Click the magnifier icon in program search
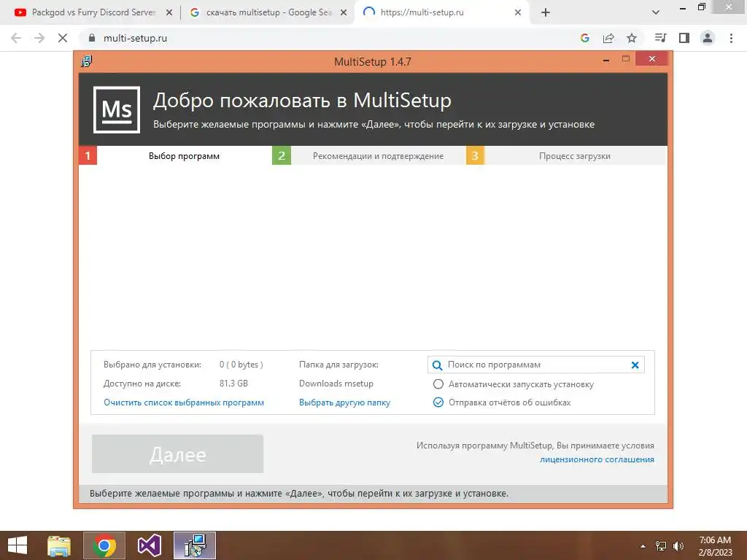This screenshot has width=747, height=560. coord(437,365)
